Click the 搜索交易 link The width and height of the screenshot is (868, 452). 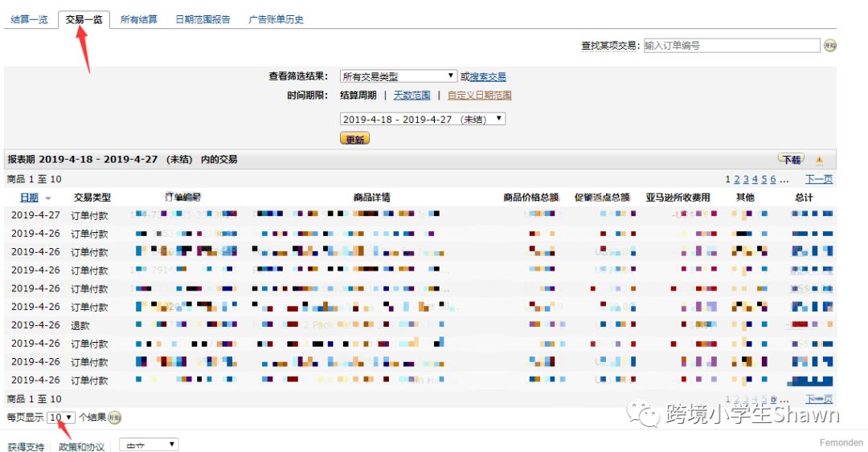pos(488,77)
